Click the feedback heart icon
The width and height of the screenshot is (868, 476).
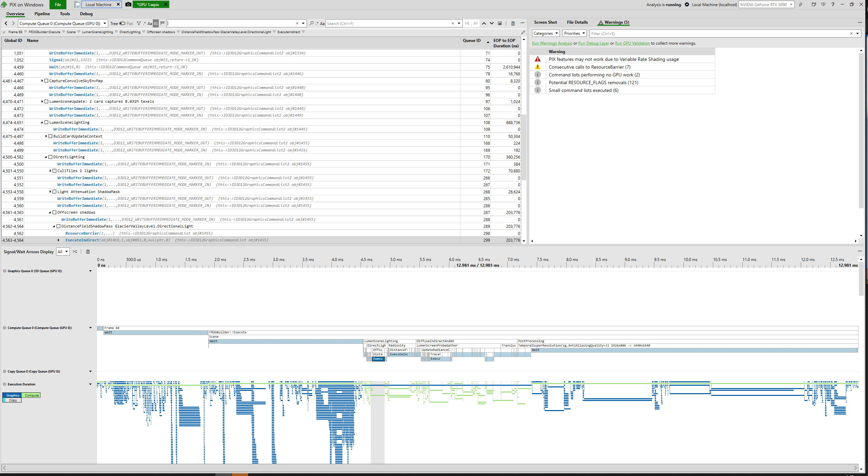[x=823, y=4]
